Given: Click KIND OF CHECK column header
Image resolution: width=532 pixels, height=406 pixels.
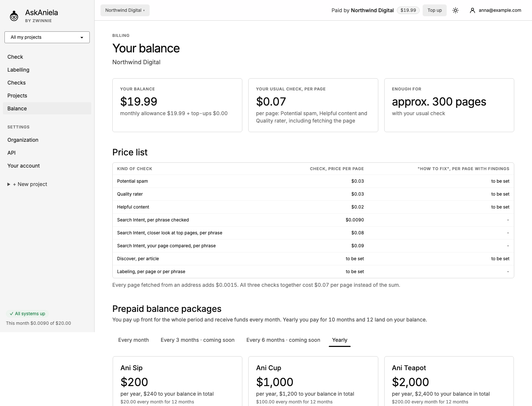Looking at the screenshot, I should coord(134,169).
